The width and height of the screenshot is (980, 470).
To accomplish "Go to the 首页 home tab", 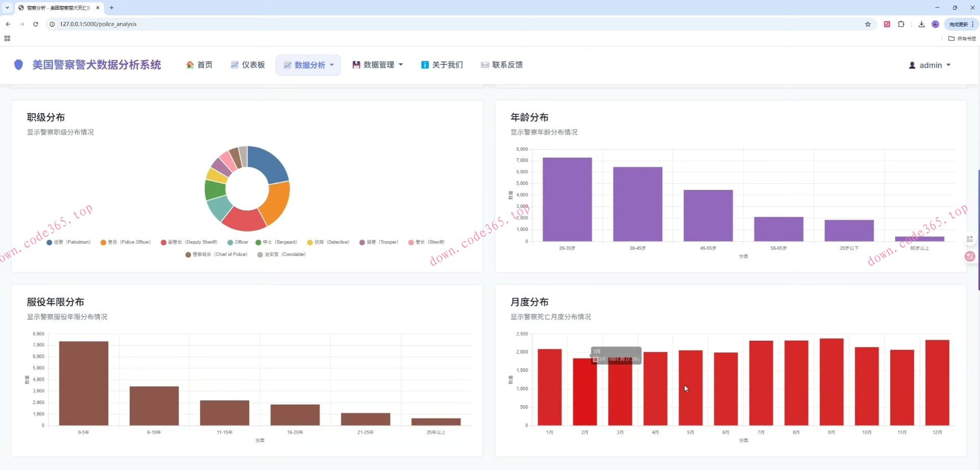I will point(199,65).
